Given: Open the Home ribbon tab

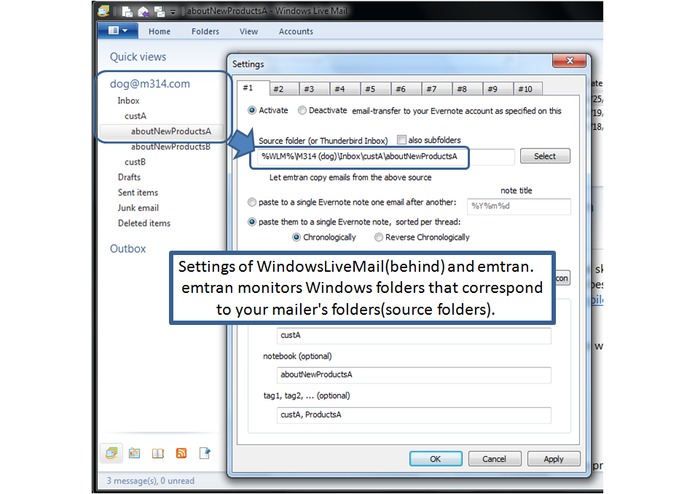Looking at the screenshot, I should [x=159, y=31].
